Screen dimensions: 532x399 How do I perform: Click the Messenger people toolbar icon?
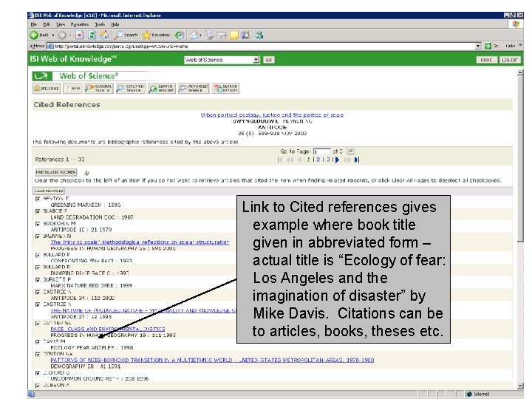tap(259, 35)
